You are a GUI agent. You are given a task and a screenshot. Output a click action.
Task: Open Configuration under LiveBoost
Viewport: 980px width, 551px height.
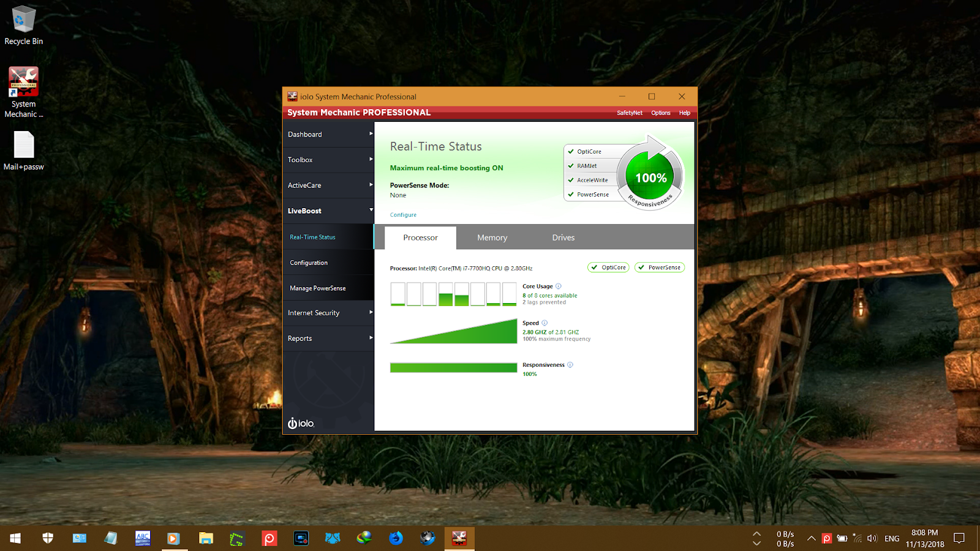328,263
